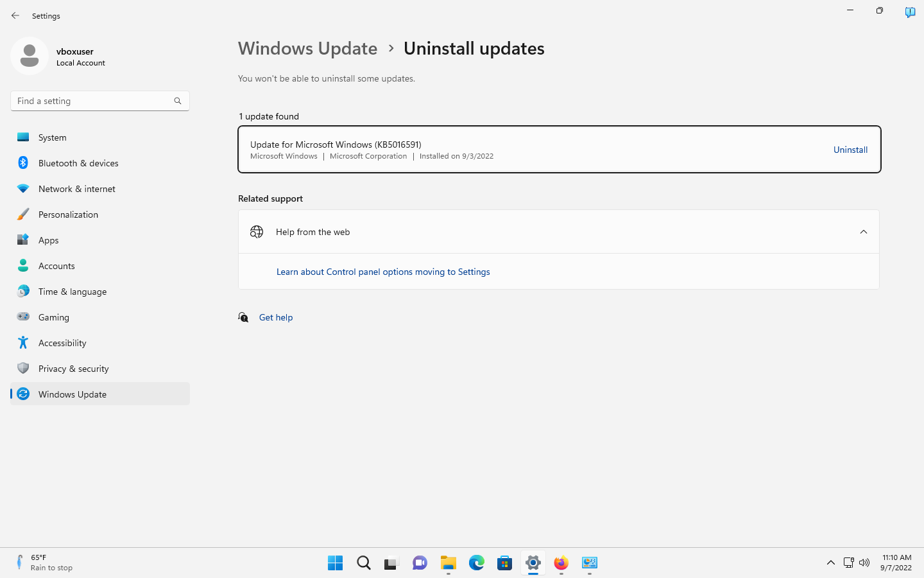Open Microsoft Store from the taskbar
This screenshot has height=578, width=924.
[x=504, y=563]
